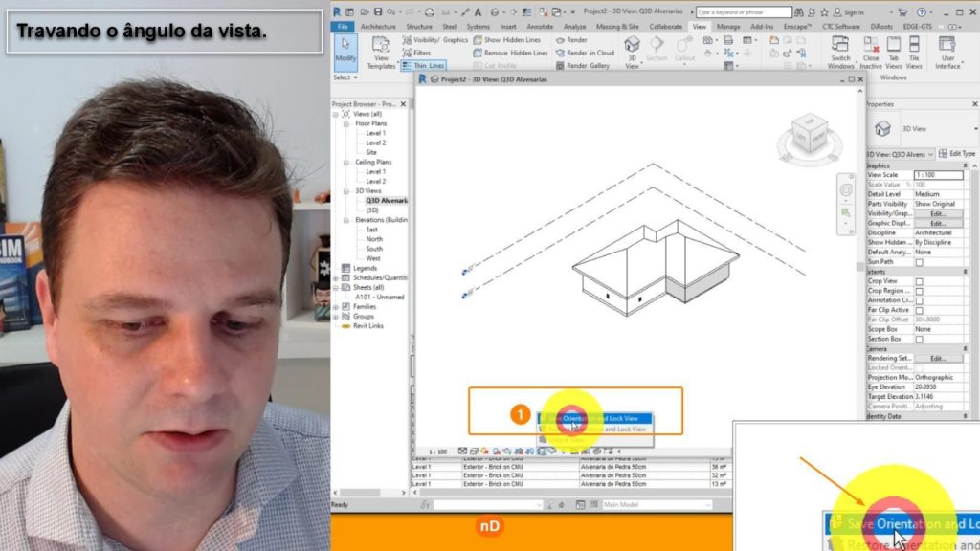Open Tab Views window option
This screenshot has width=980, height=551.
click(893, 54)
